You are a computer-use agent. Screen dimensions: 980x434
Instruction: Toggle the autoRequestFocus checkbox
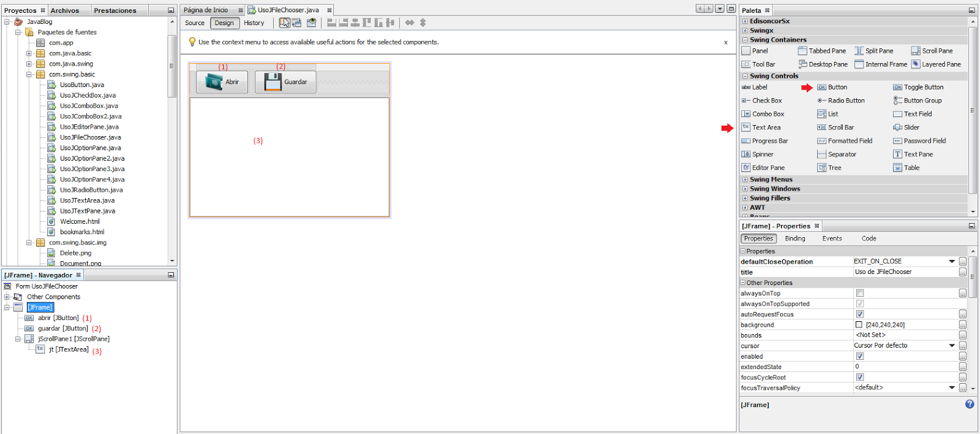(860, 314)
